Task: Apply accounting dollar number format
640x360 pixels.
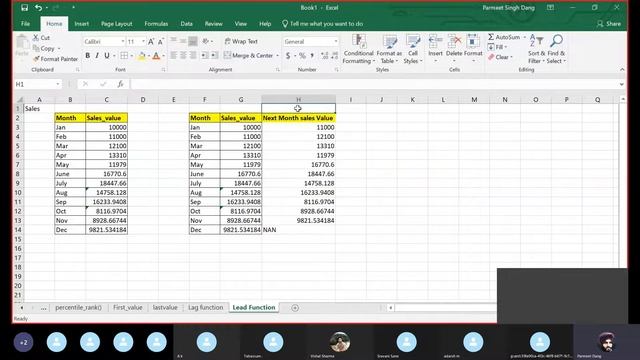Action: click(288, 56)
